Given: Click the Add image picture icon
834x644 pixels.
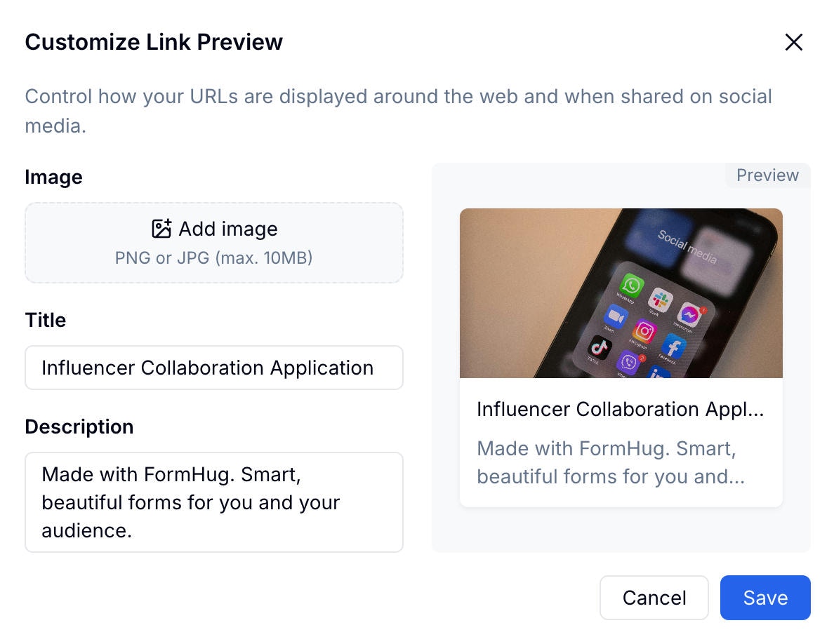Looking at the screenshot, I should pos(160,228).
